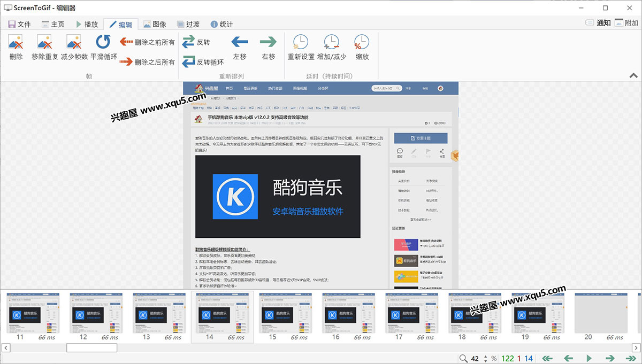Go to last frame
This screenshot has width=642, height=364.
(x=631, y=359)
